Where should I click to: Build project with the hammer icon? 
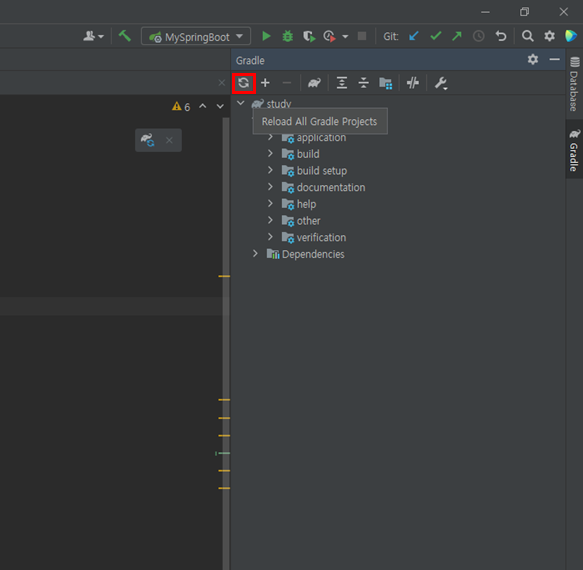(x=125, y=36)
